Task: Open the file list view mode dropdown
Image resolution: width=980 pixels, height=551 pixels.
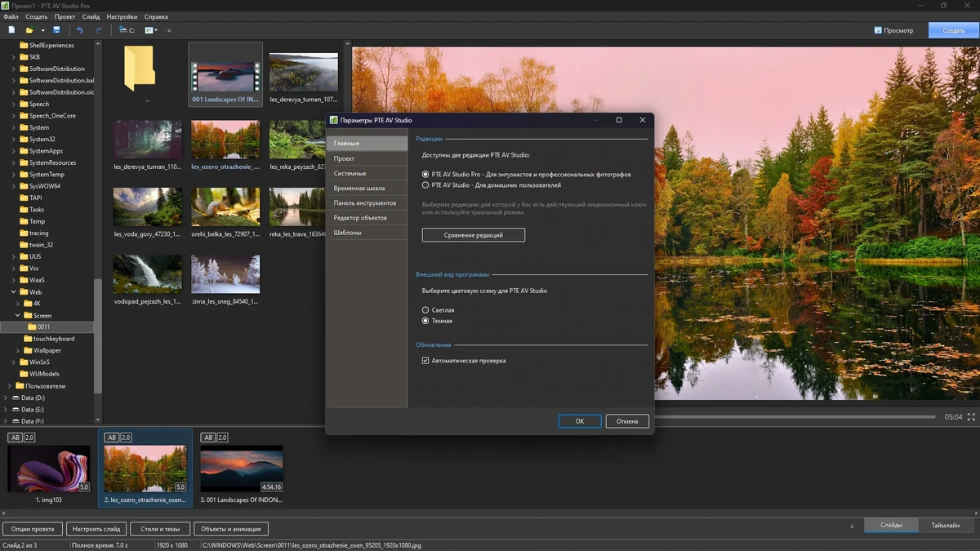Action: tap(151, 30)
